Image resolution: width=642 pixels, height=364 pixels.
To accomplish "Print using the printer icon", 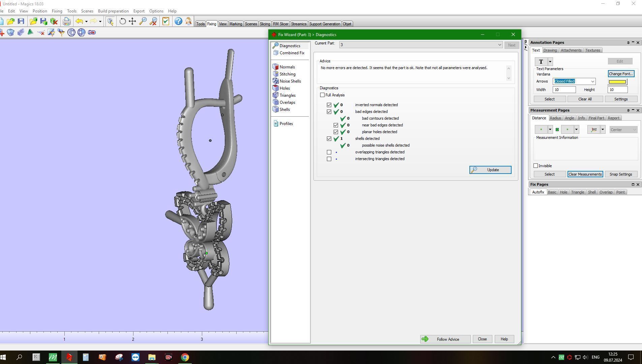I will [x=66, y=22].
